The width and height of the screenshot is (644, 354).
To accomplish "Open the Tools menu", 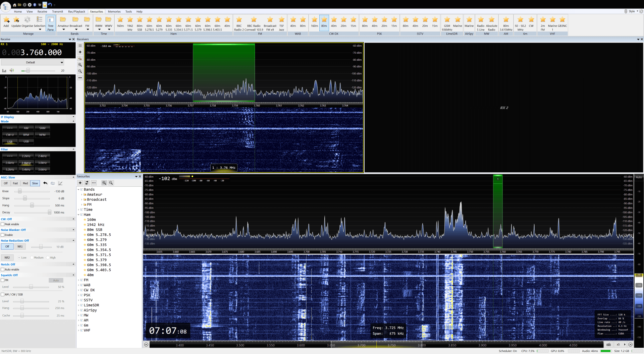I will (x=128, y=11).
